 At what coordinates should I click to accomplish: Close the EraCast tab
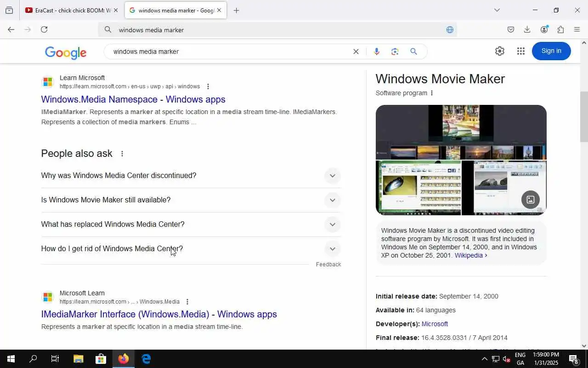click(x=116, y=10)
